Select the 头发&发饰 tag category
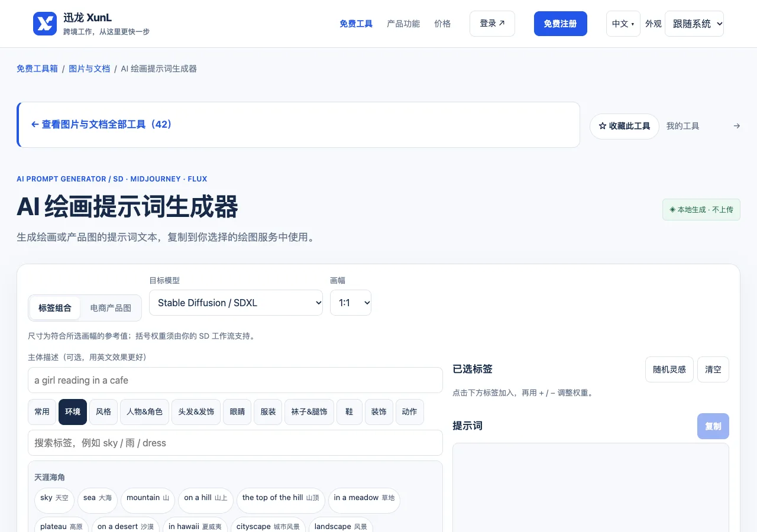This screenshot has height=532, width=757. tap(196, 412)
